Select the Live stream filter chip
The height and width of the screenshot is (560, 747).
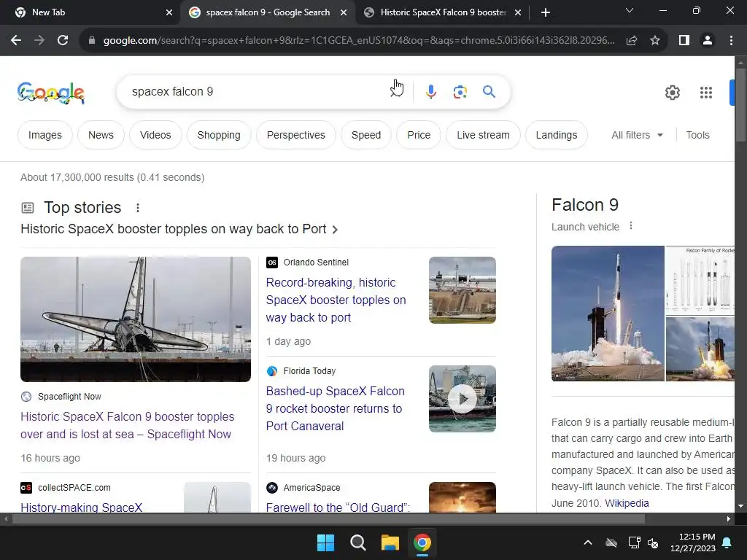click(x=483, y=135)
